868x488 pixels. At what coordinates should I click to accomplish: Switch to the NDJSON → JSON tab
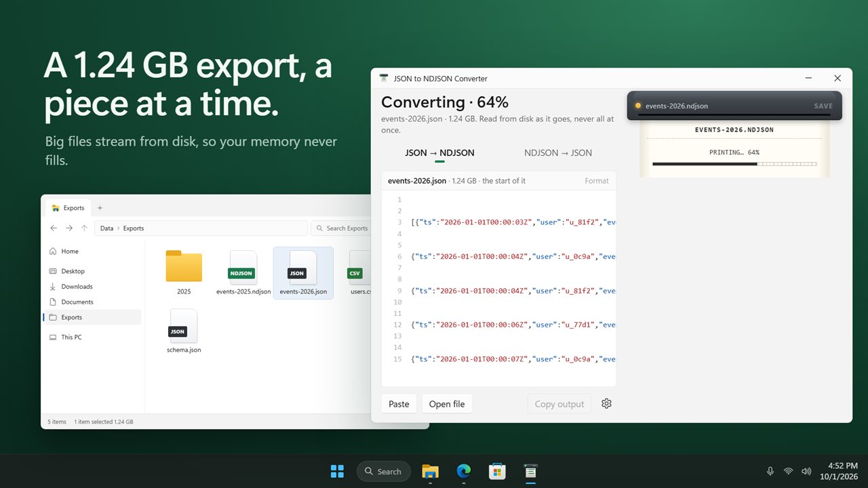[x=558, y=152]
